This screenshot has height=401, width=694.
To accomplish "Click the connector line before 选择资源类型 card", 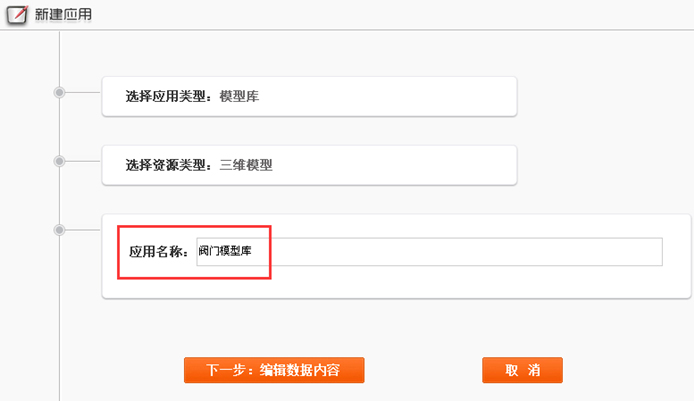I will coord(83,161).
